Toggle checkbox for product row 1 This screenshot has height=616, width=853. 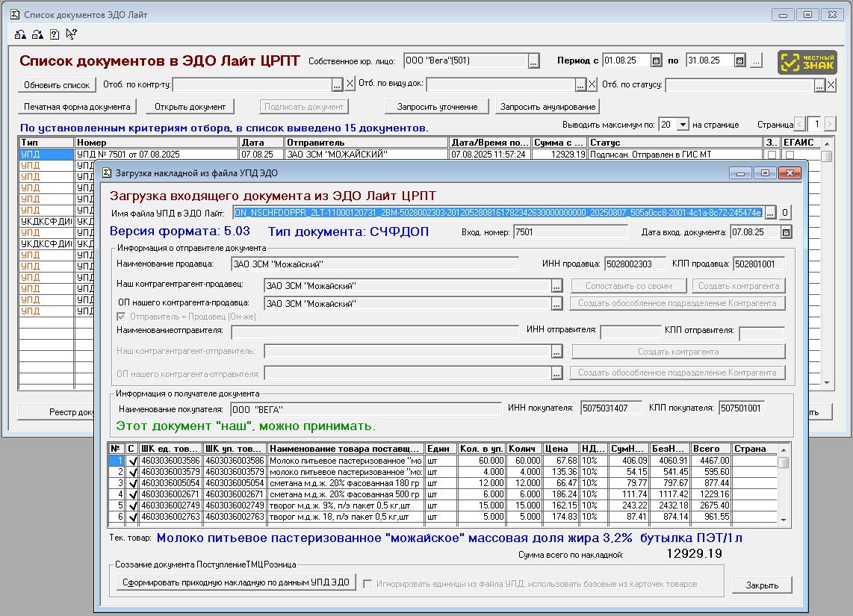pyautogui.click(x=132, y=461)
